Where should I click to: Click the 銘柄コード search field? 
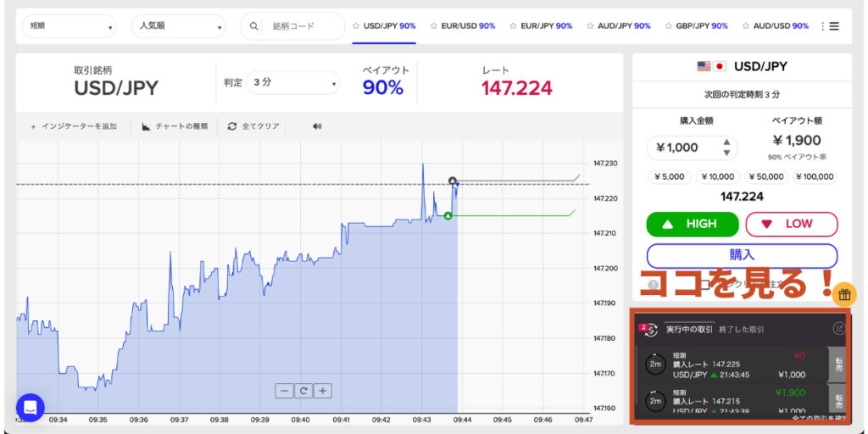298,26
